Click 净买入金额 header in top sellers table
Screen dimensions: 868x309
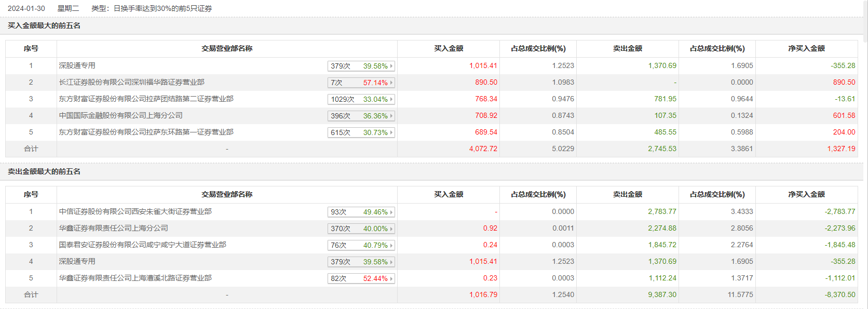coord(806,194)
